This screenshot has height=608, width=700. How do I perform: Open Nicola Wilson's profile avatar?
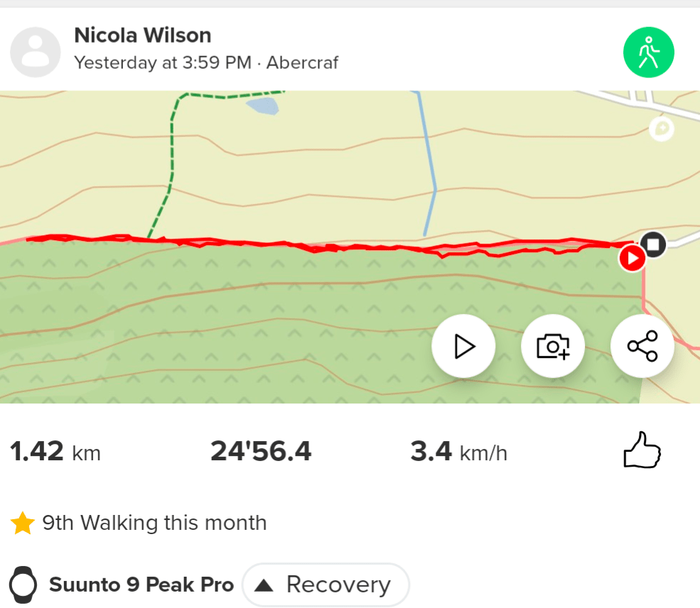click(x=36, y=52)
